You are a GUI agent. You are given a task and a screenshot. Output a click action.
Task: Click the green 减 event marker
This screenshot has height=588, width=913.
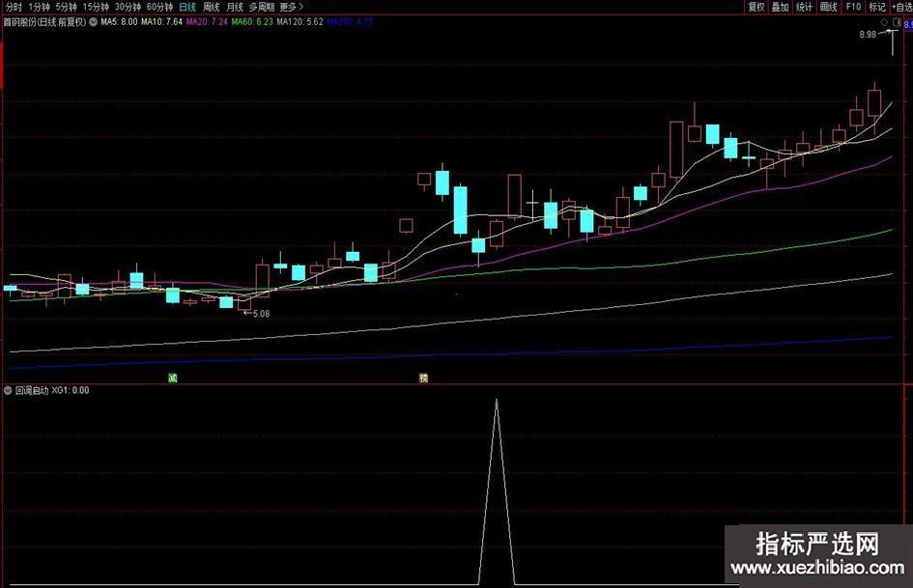[172, 378]
